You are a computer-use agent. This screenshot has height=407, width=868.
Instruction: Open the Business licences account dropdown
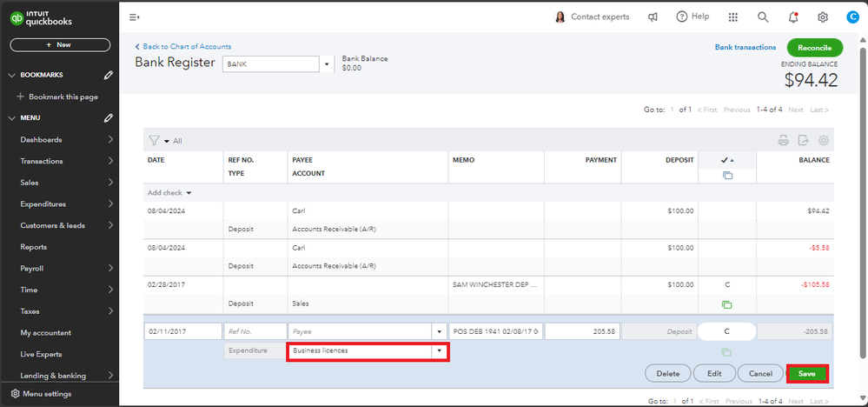(x=440, y=351)
